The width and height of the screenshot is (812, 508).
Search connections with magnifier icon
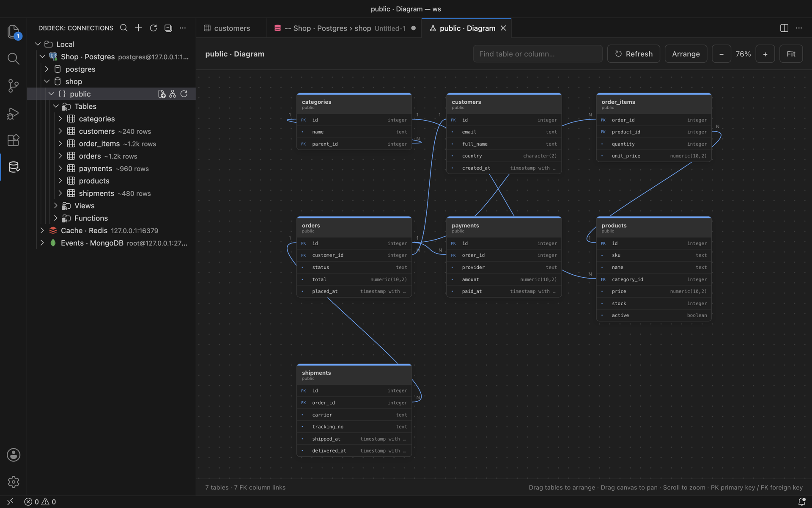click(x=123, y=28)
